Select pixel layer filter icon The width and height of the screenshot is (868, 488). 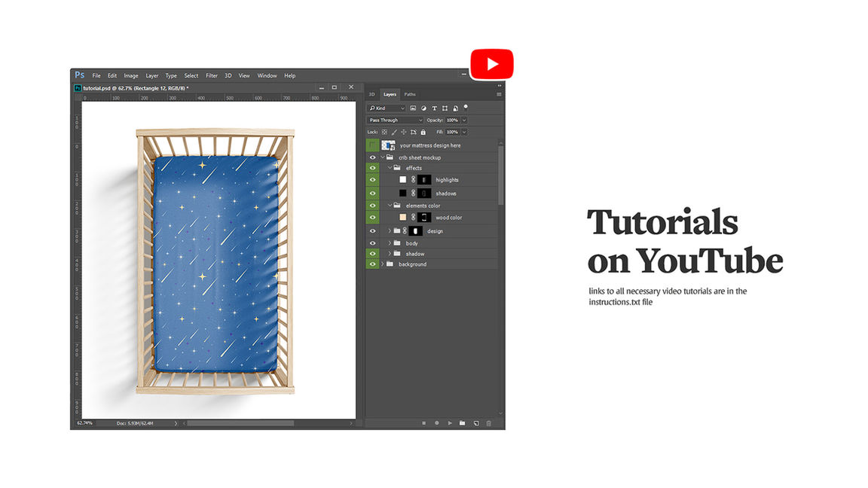tap(413, 108)
